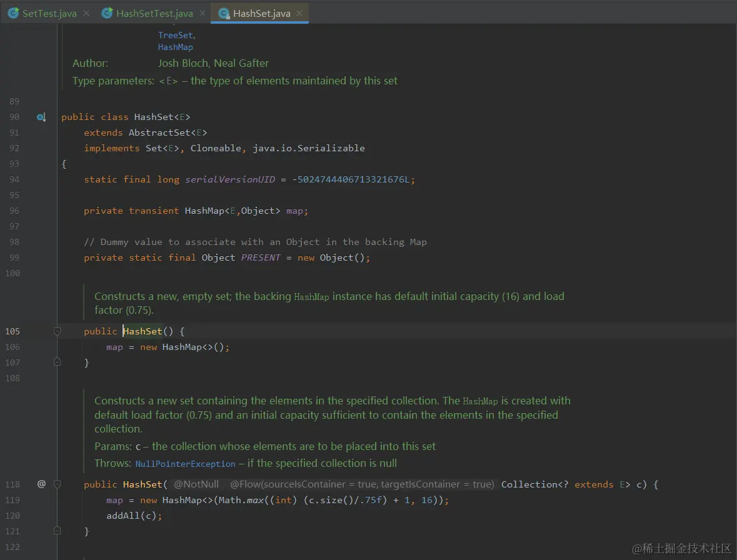
Task: Click the HashSet.java class file icon
Action: [224, 13]
